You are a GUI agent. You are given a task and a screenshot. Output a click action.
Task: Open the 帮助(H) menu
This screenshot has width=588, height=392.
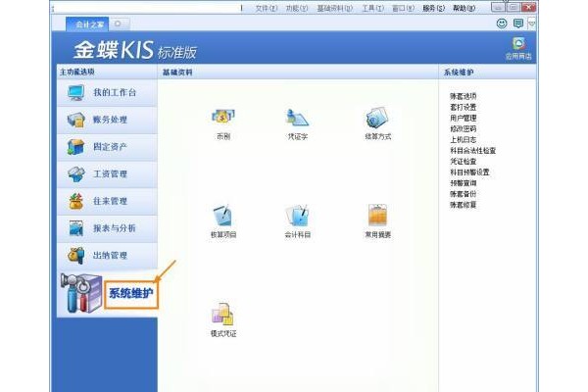pyautogui.click(x=464, y=8)
